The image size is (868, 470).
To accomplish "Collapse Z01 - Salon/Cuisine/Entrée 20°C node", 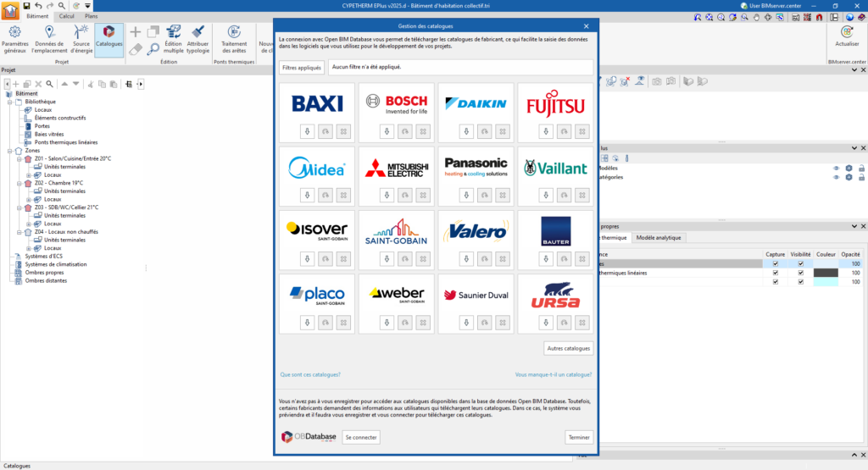I will click(19, 158).
